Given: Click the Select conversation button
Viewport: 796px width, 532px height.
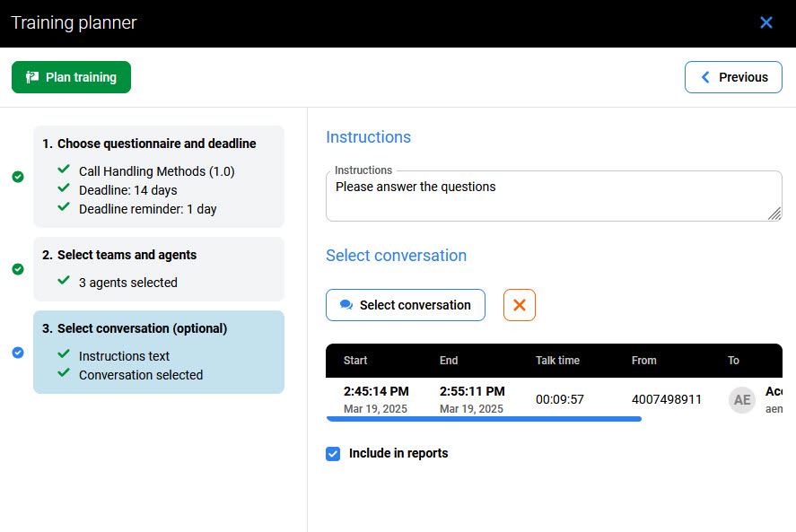Looking at the screenshot, I should click(406, 305).
